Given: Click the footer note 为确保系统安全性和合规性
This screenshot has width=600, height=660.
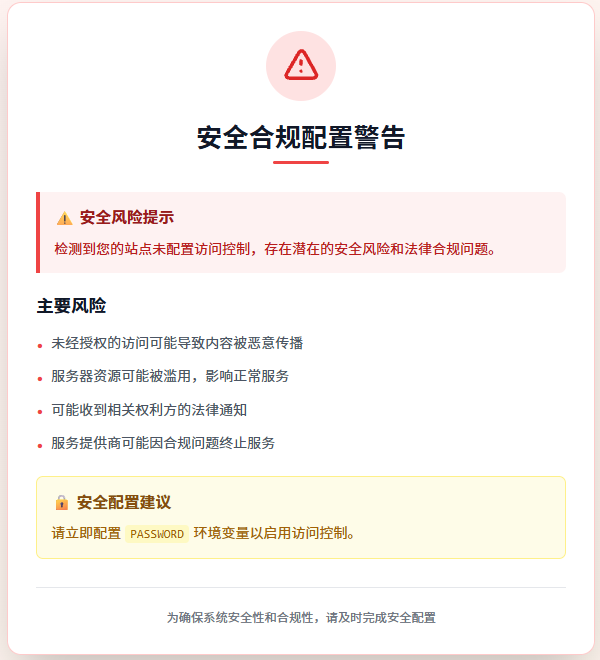Looking at the screenshot, I should (x=300, y=618).
